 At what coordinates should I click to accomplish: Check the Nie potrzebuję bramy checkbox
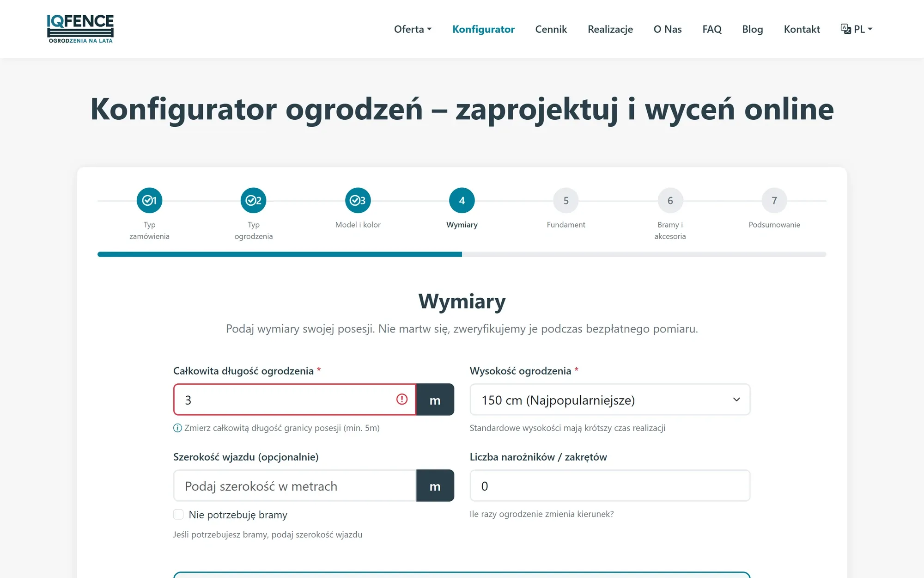click(178, 515)
